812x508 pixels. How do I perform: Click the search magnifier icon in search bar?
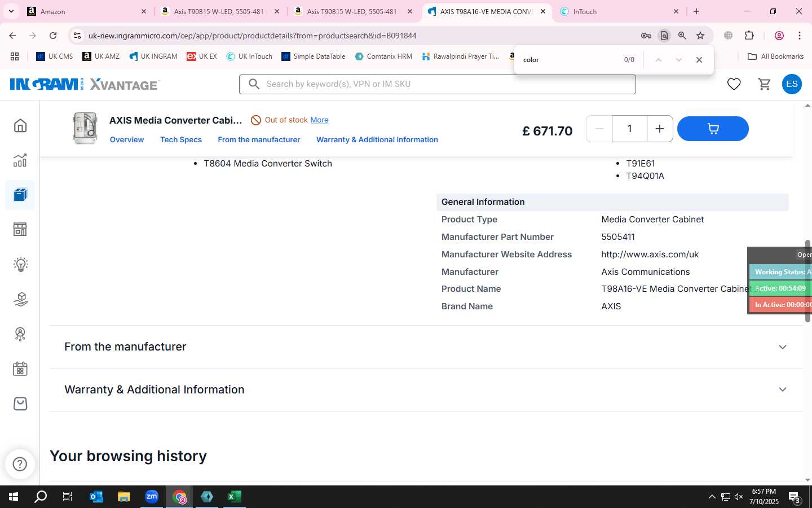pyautogui.click(x=254, y=84)
